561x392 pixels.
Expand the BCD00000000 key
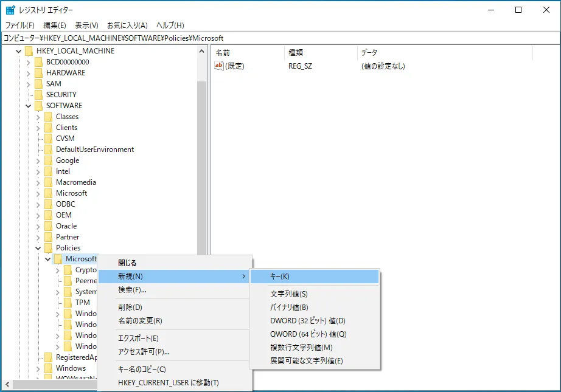tap(28, 62)
